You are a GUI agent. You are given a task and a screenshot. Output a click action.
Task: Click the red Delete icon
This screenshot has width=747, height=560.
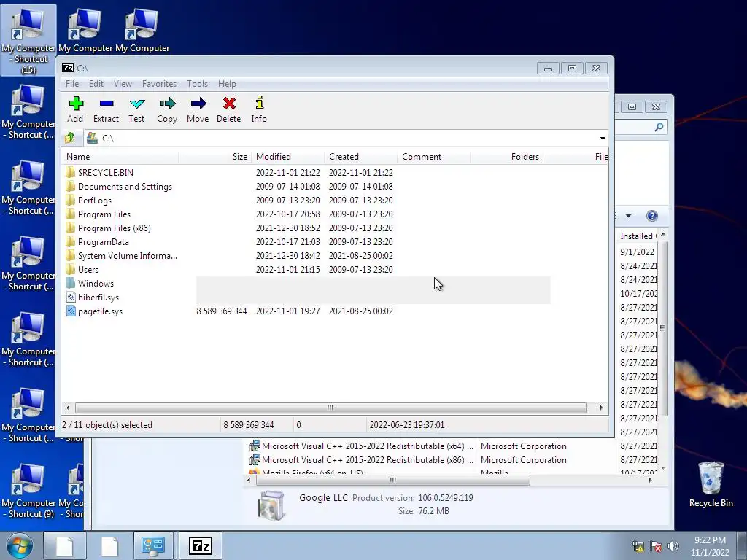click(x=228, y=109)
